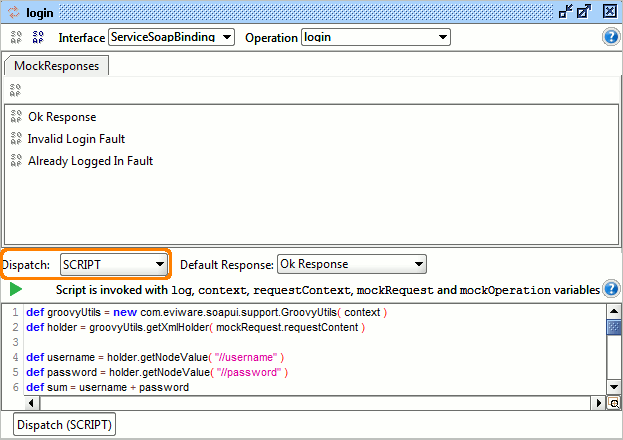623x440 pixels.
Task: Click the Ok Response SOAP icon
Action: pyautogui.click(x=16, y=116)
